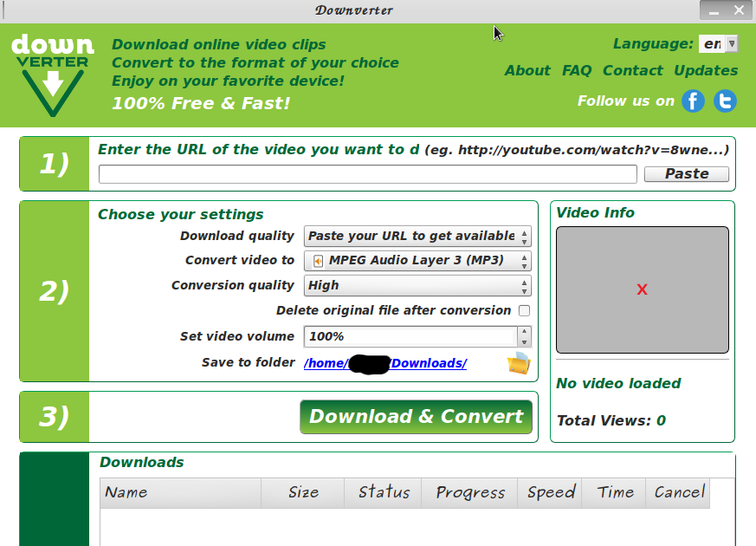Screen dimensions: 756x546
Task: Open the /home/Downloads/ save folder link
Action: [x=385, y=363]
